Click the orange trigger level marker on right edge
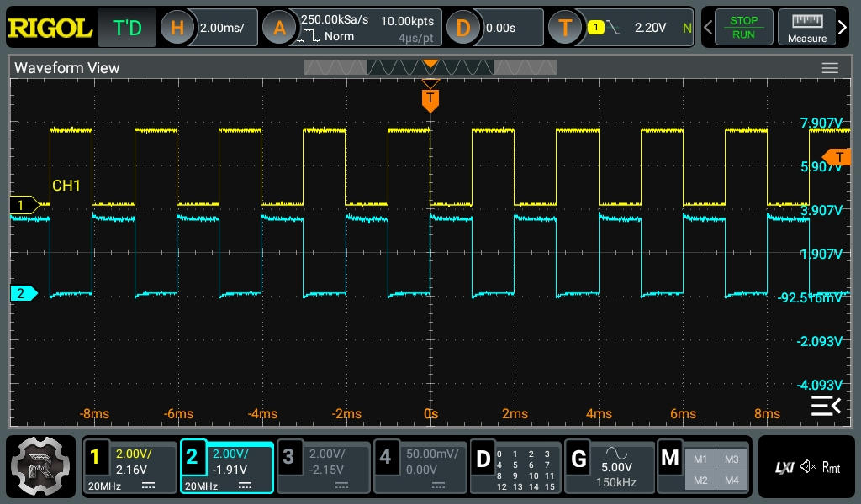Viewport: 861px width, 504px height. (837, 157)
